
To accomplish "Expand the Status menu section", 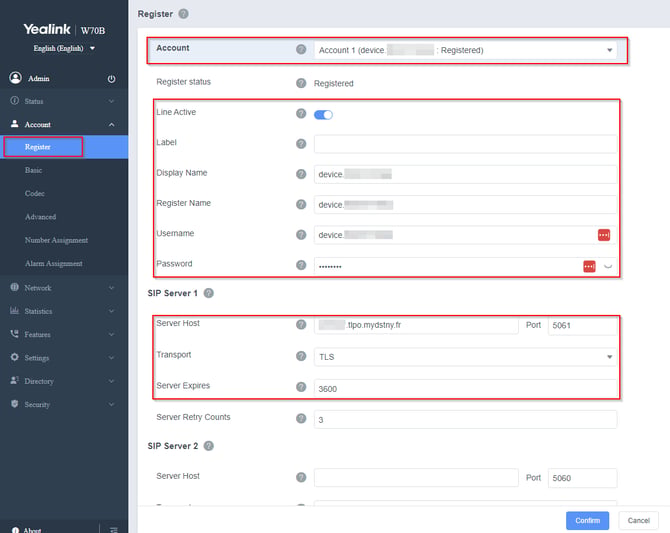I will (x=63, y=101).
